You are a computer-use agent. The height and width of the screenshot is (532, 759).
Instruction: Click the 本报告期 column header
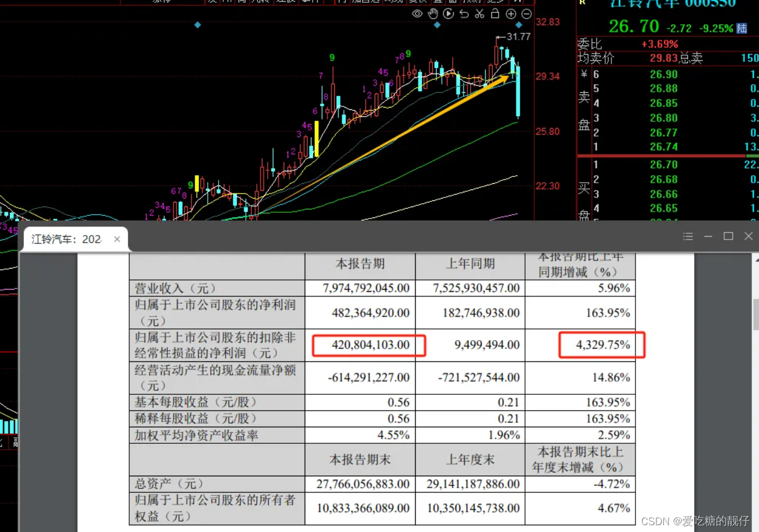coord(360,264)
